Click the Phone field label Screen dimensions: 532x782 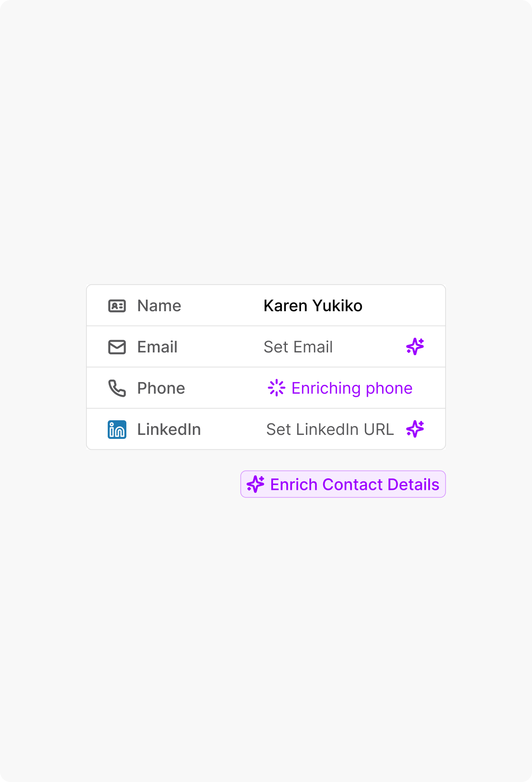tap(161, 388)
